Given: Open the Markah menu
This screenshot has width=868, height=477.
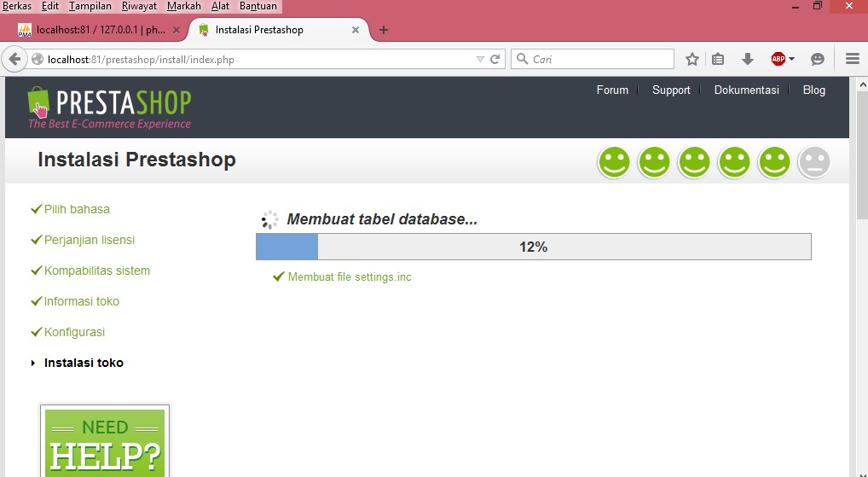Looking at the screenshot, I should tap(184, 6).
